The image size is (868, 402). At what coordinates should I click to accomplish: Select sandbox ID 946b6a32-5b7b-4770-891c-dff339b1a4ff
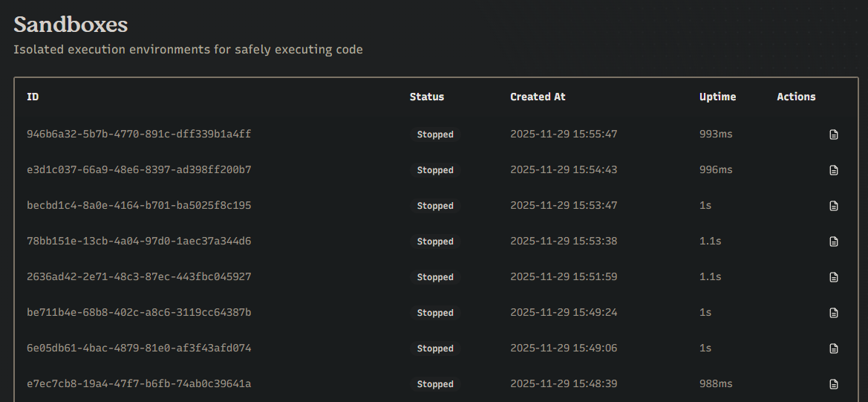[x=139, y=134]
